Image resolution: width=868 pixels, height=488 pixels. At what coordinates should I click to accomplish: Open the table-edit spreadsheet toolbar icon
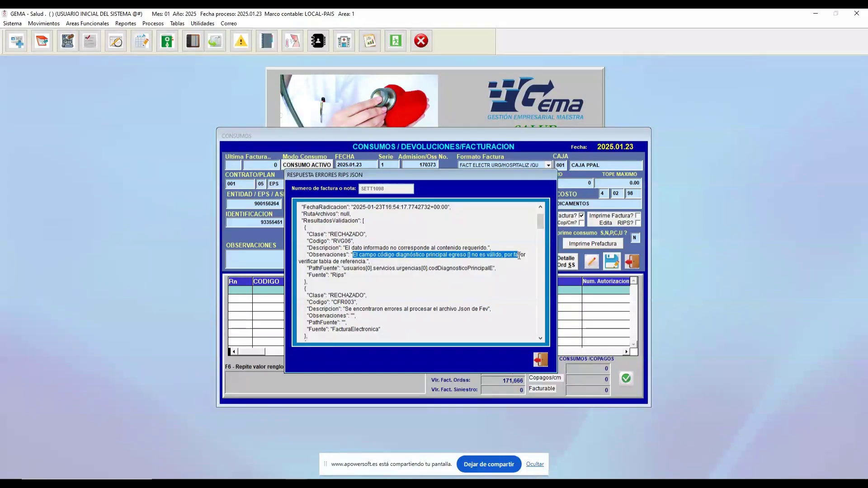[x=142, y=41]
